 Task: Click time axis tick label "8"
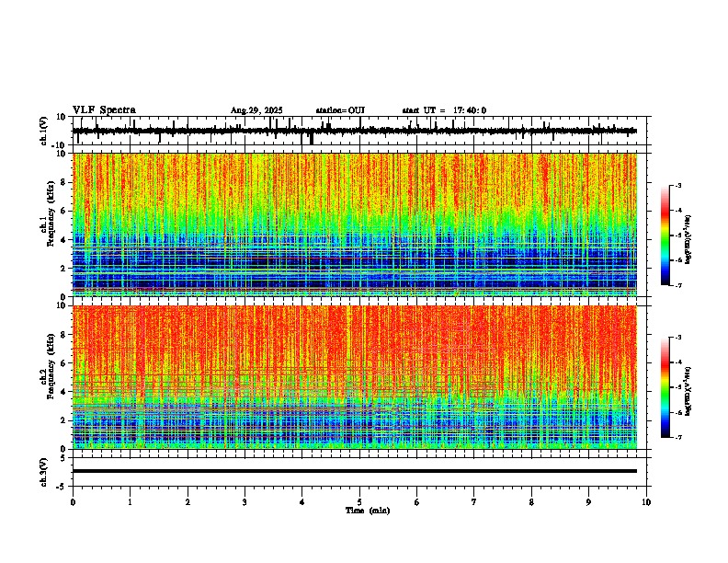531,502
